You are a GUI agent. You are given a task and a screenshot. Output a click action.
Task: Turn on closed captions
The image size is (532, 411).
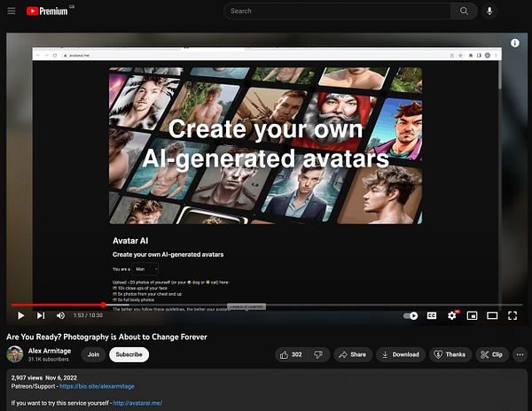click(x=432, y=316)
